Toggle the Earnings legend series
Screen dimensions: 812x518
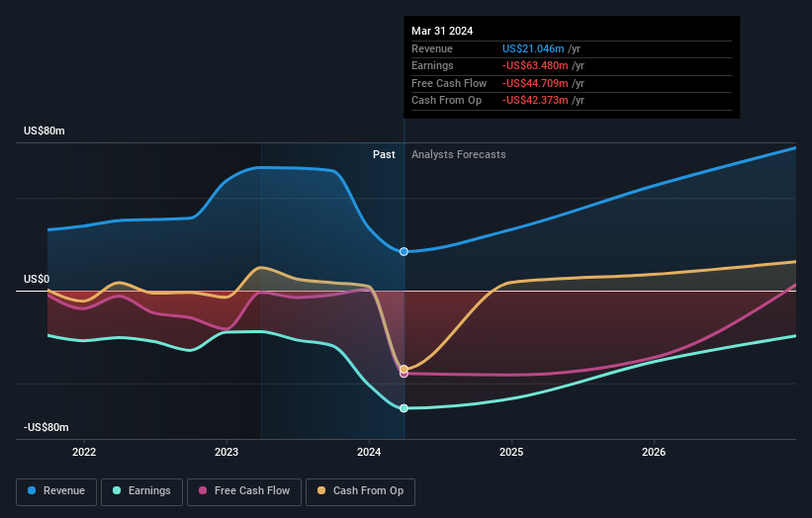(141, 491)
